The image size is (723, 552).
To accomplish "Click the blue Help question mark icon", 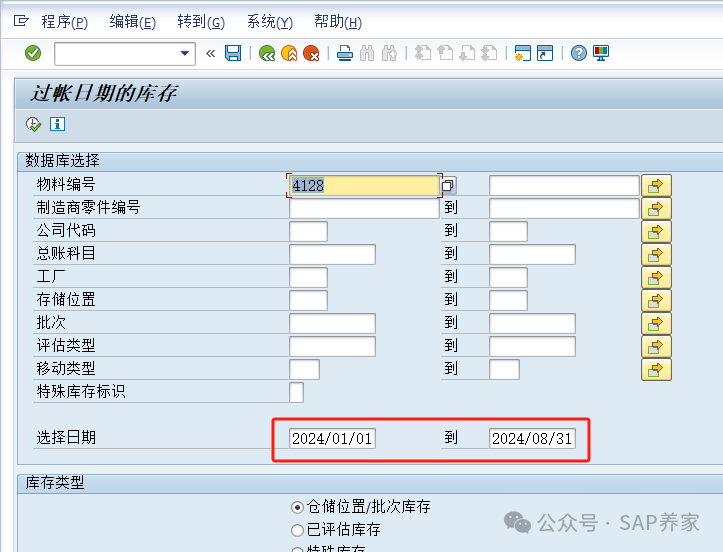I will click(x=579, y=53).
